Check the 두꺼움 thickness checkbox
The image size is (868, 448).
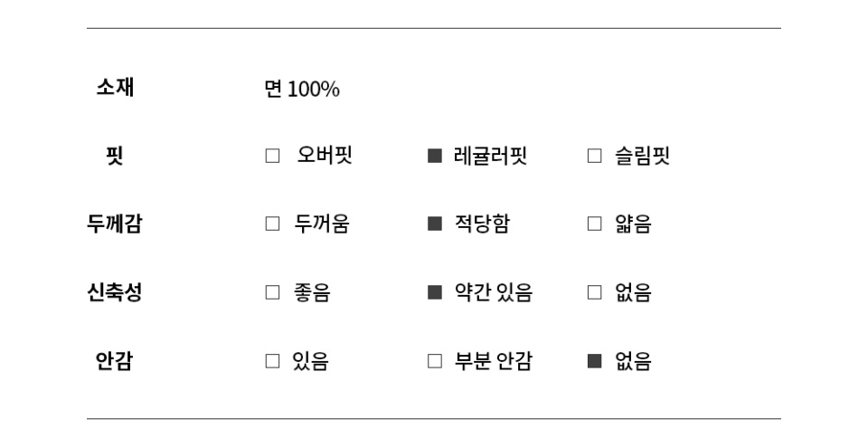[272, 224]
